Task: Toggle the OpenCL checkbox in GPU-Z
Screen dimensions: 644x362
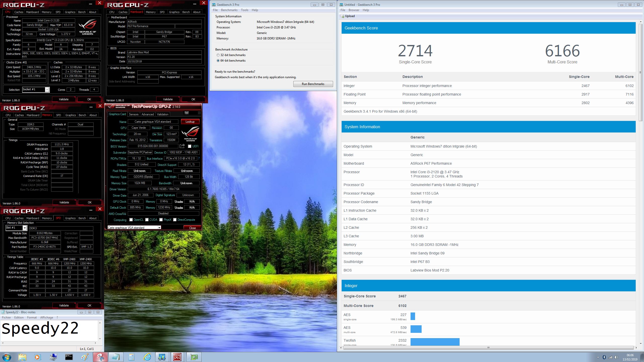Action: (x=131, y=220)
